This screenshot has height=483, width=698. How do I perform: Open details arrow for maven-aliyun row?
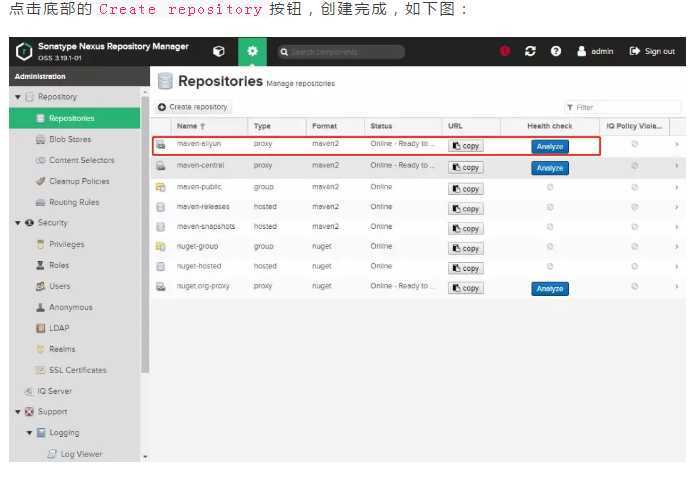[x=677, y=144]
